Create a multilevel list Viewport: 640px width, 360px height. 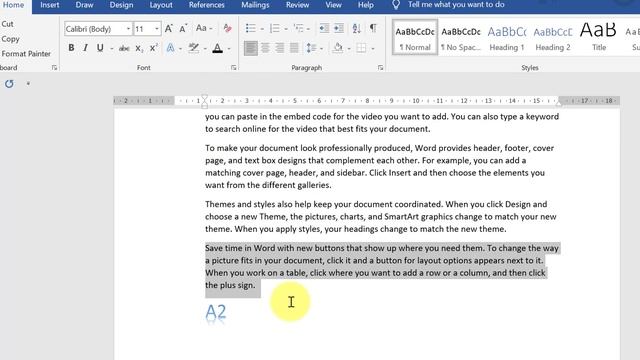click(299, 28)
